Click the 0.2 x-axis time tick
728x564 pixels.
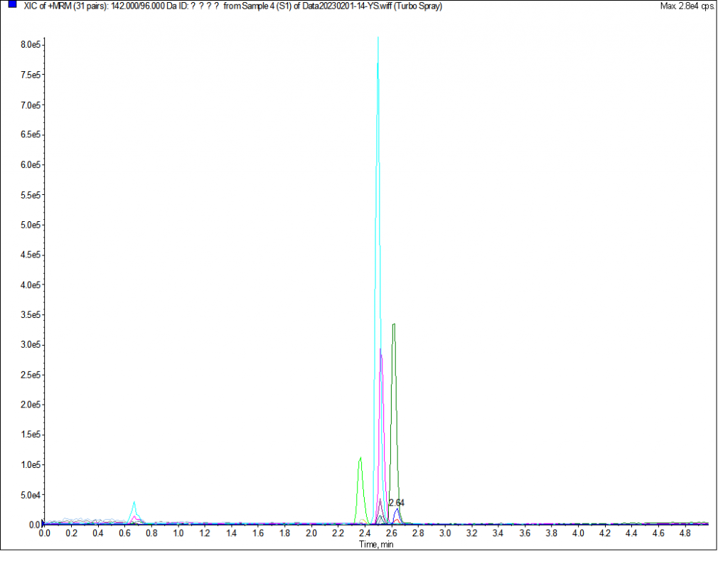72,533
